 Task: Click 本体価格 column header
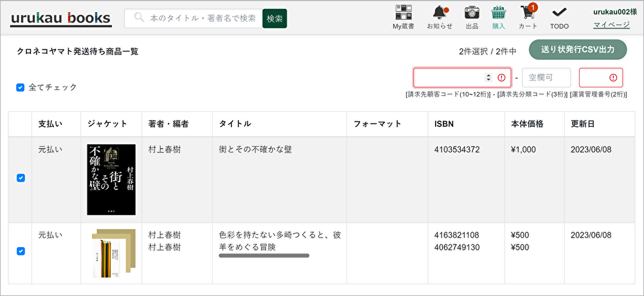click(527, 124)
